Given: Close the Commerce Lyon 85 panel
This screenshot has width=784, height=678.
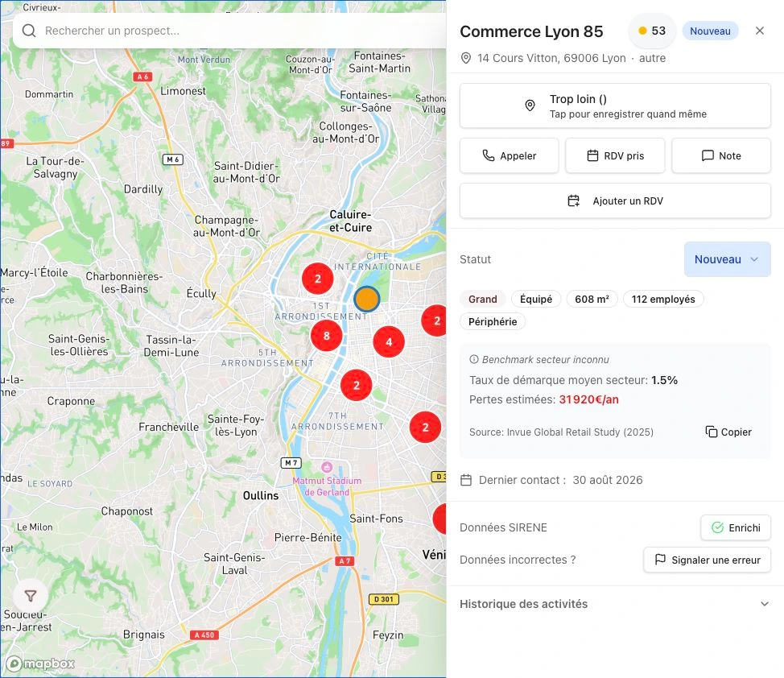Looking at the screenshot, I should pyautogui.click(x=760, y=31).
